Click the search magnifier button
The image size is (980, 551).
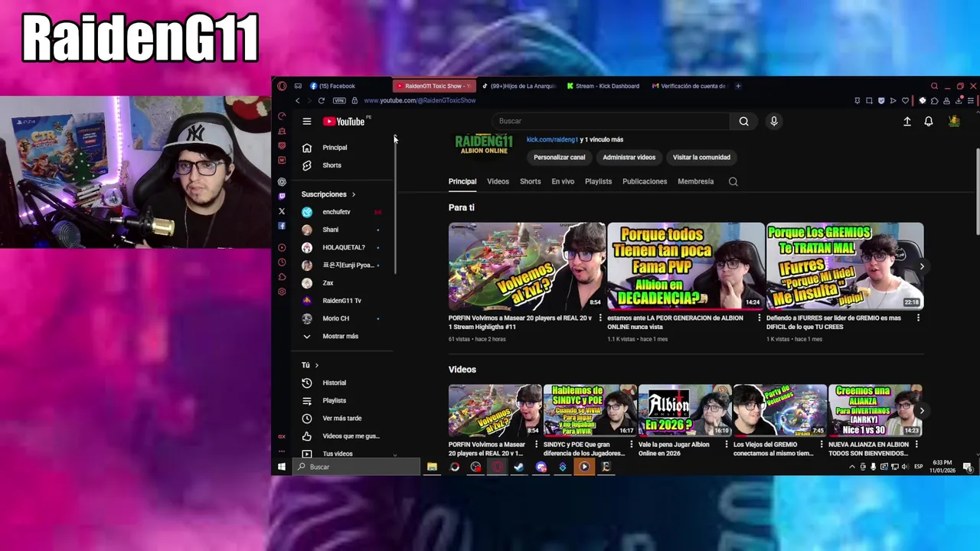[743, 121]
